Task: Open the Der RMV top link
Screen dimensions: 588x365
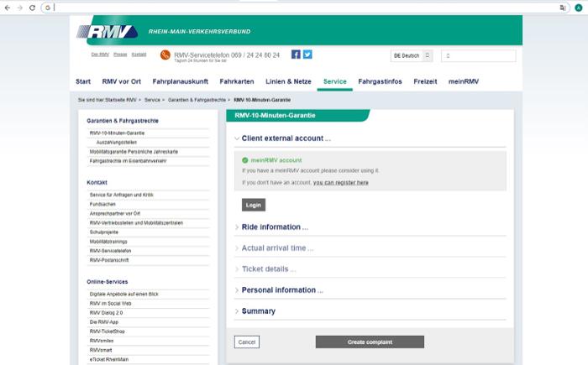Action: pyautogui.click(x=100, y=55)
